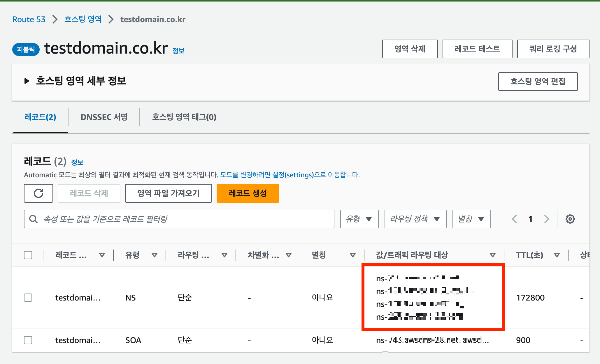
Task: Go to next page arrow
Action: tap(547, 219)
